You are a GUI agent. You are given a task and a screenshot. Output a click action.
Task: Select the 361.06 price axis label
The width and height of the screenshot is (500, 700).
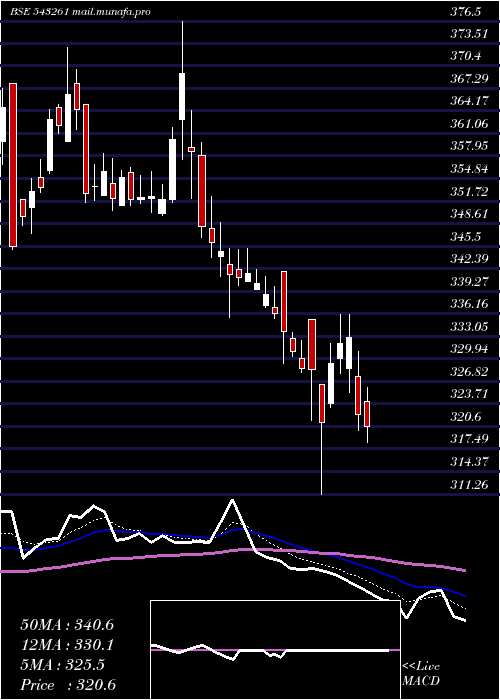click(x=469, y=124)
